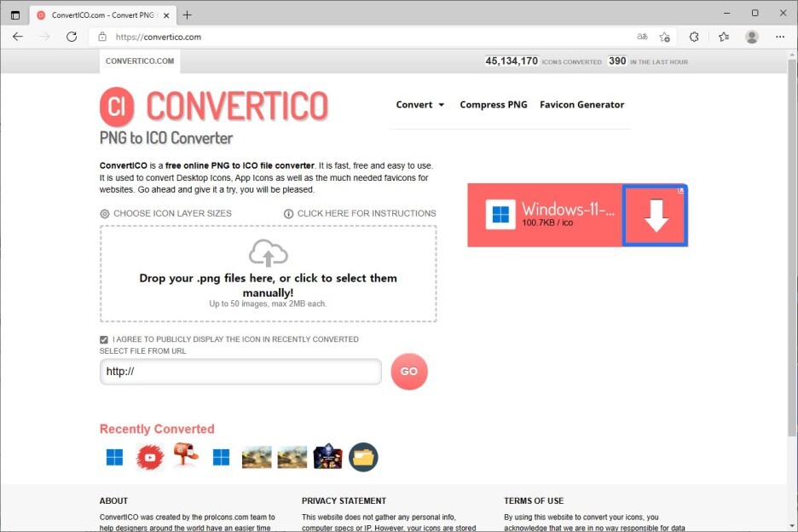This screenshot has height=532, width=798.
Task: Add this page to favorites star
Action: pyautogui.click(x=665, y=37)
